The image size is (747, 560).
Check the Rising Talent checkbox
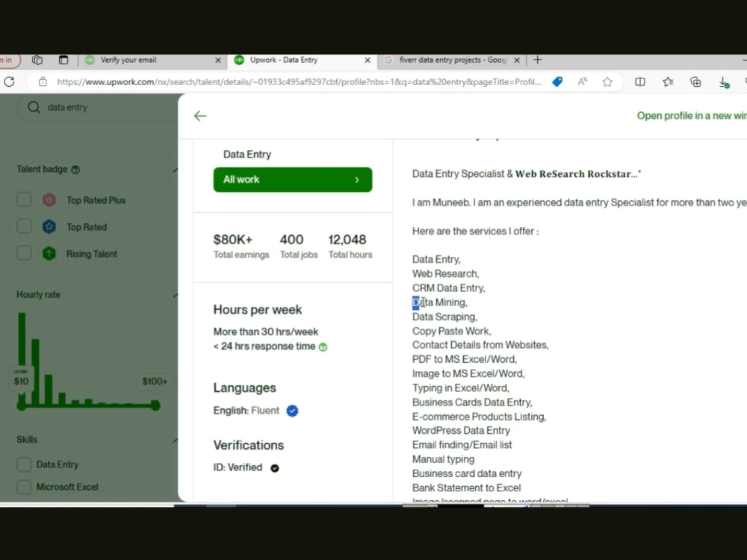click(24, 253)
